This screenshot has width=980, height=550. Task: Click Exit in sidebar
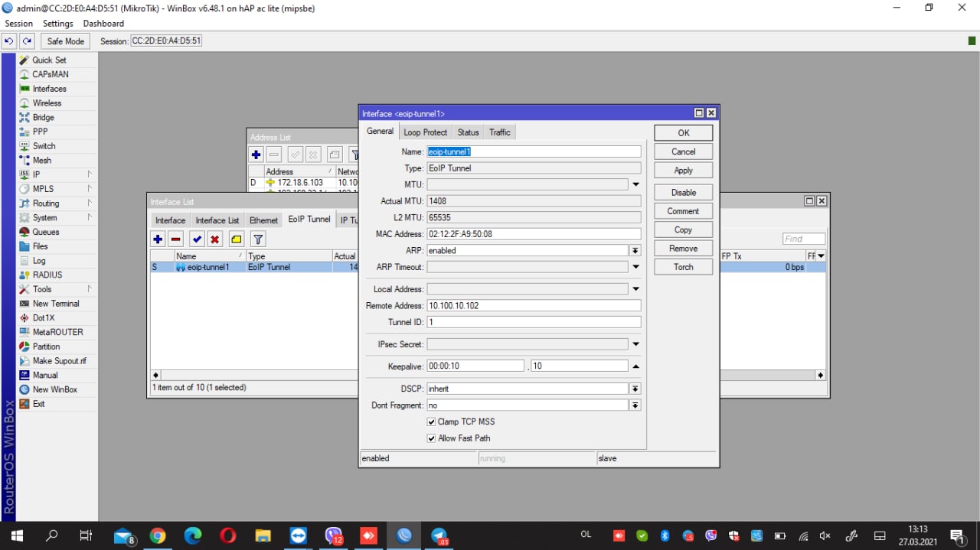[38, 404]
